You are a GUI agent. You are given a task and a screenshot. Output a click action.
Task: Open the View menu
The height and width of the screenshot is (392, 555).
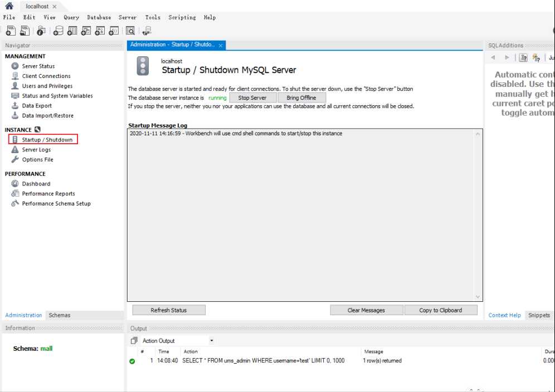point(50,17)
